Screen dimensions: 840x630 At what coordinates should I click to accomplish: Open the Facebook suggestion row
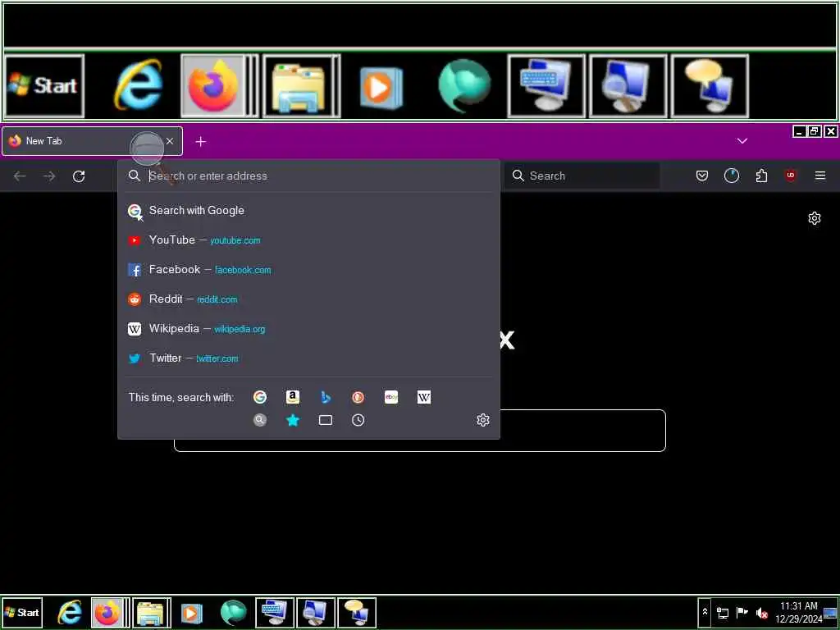click(308, 269)
